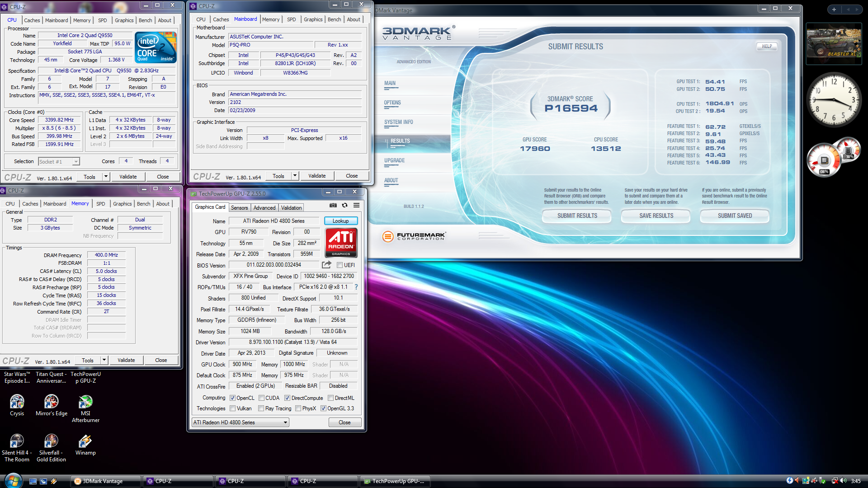Click the volume icon in system tray
868x488 pixels.
tap(843, 481)
